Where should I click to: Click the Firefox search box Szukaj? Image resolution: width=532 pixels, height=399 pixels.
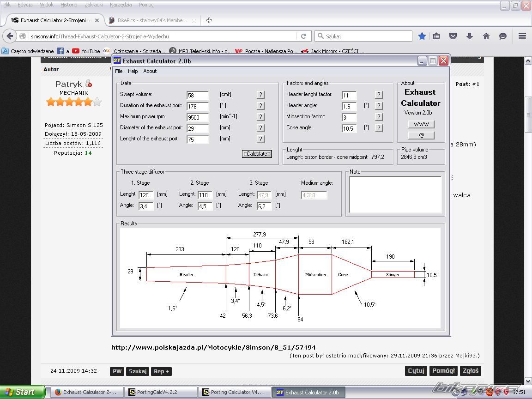click(x=363, y=36)
